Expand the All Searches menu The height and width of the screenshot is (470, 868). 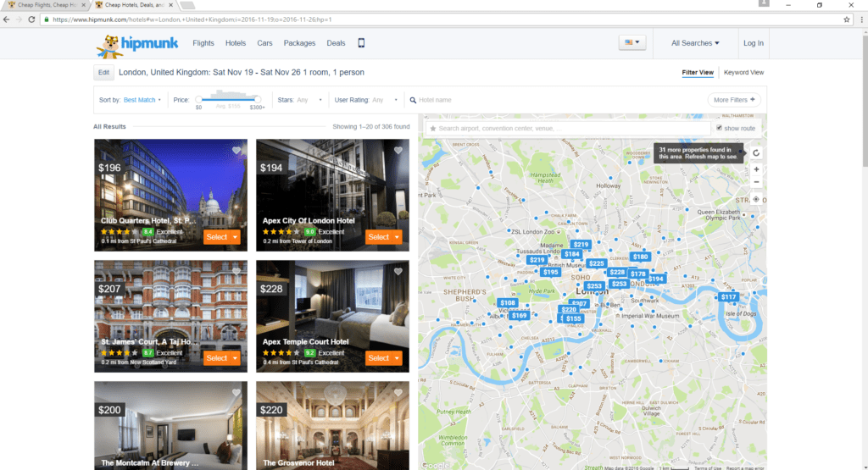(x=695, y=43)
